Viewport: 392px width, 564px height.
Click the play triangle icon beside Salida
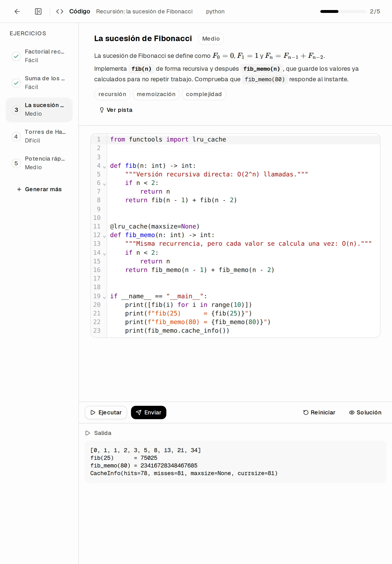(88, 433)
